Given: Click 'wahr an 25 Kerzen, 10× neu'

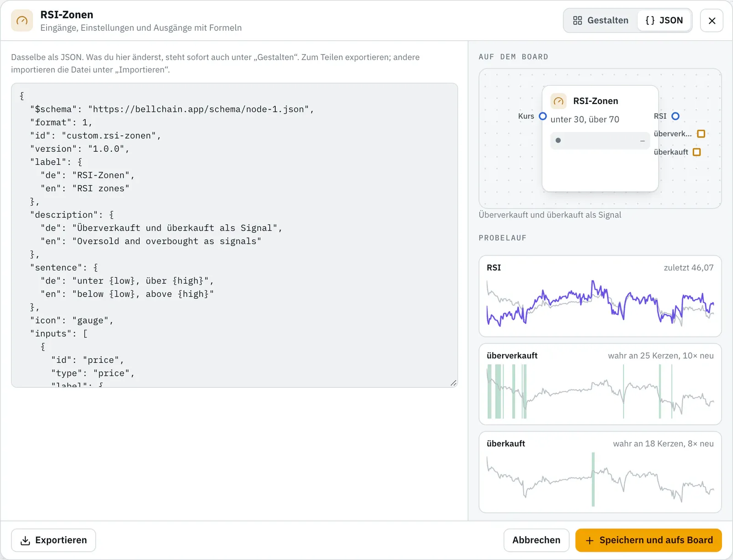Looking at the screenshot, I should (x=661, y=356).
